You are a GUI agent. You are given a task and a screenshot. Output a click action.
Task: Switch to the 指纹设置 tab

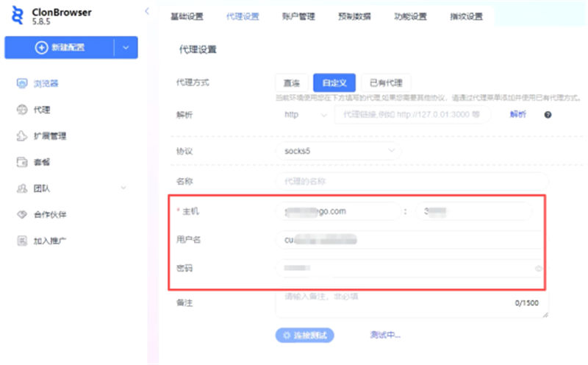(x=467, y=16)
